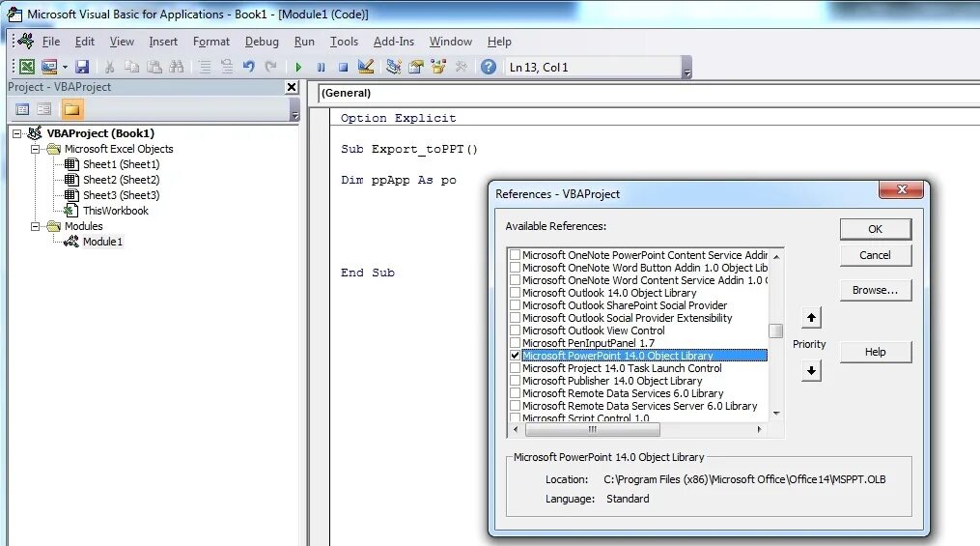Uncheck Microsoft PowerPoint 14.0 Object Library
The image size is (980, 546).
[515, 356]
